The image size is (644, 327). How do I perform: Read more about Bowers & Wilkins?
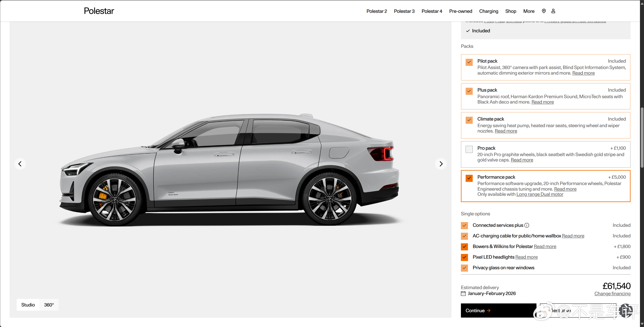(545, 247)
